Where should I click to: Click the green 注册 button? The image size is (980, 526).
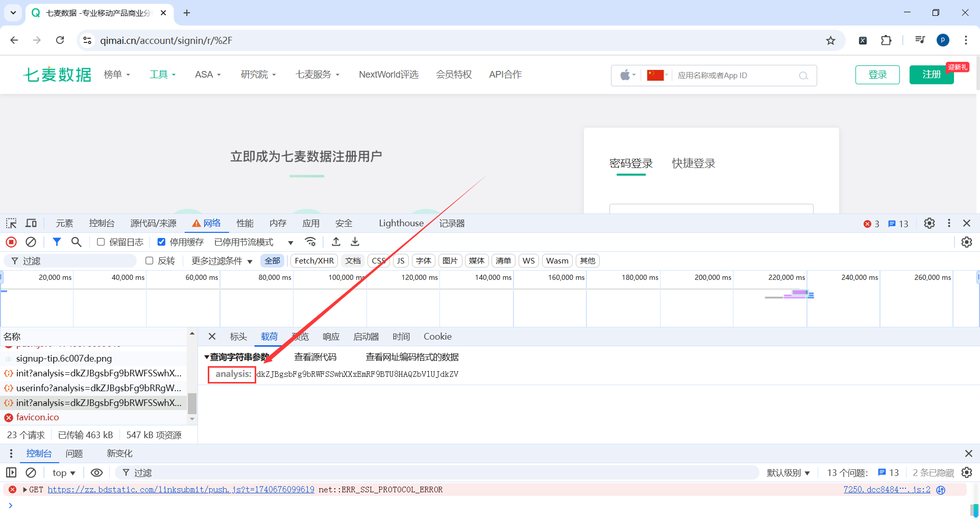click(932, 75)
